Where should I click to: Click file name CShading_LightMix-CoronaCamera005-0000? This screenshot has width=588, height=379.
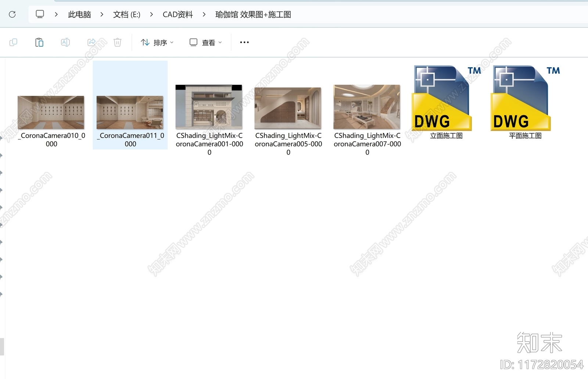click(288, 144)
